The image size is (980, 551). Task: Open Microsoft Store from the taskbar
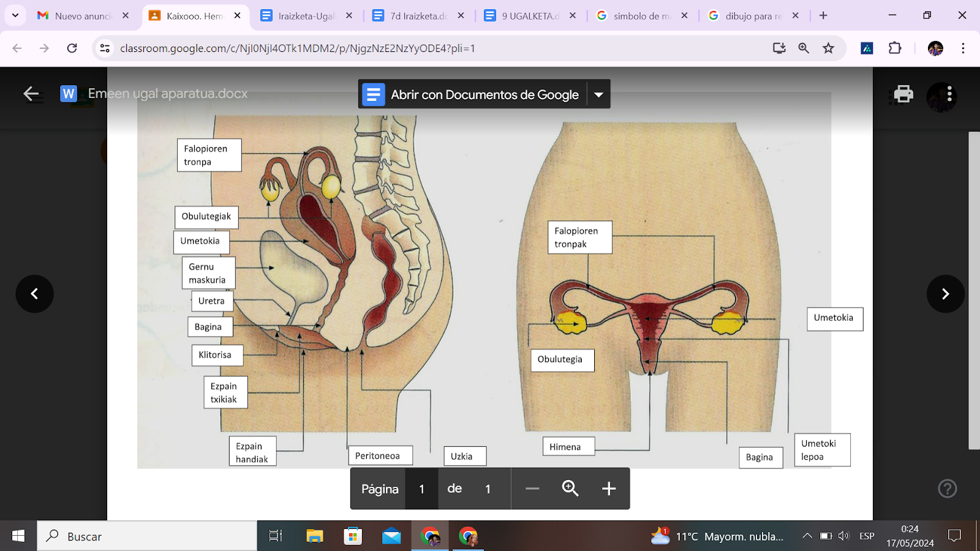(353, 536)
